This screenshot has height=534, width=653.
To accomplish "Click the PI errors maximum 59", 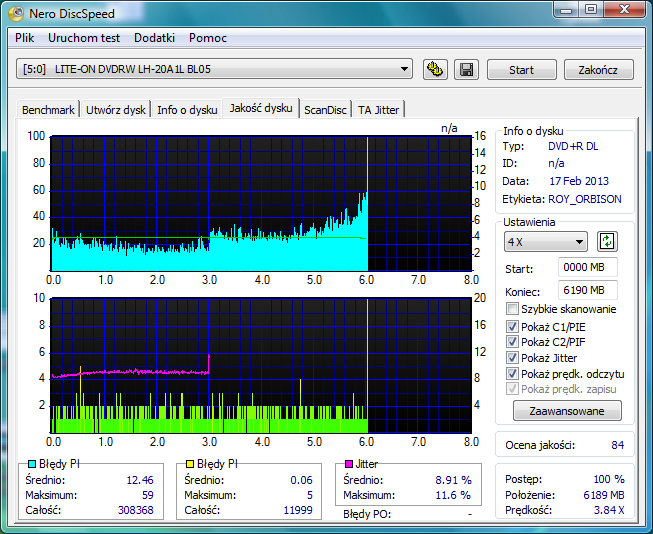I will point(148,495).
